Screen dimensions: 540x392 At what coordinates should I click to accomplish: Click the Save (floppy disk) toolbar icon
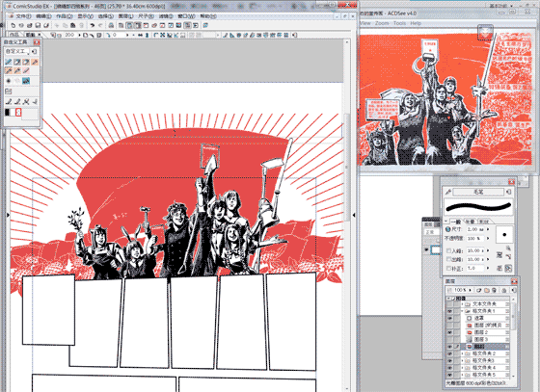pyautogui.click(x=38, y=25)
